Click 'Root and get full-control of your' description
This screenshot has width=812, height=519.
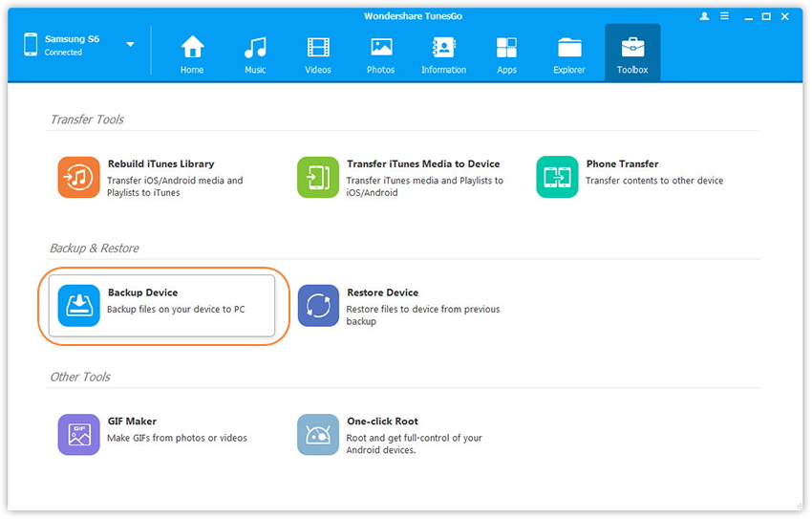pyautogui.click(x=415, y=438)
